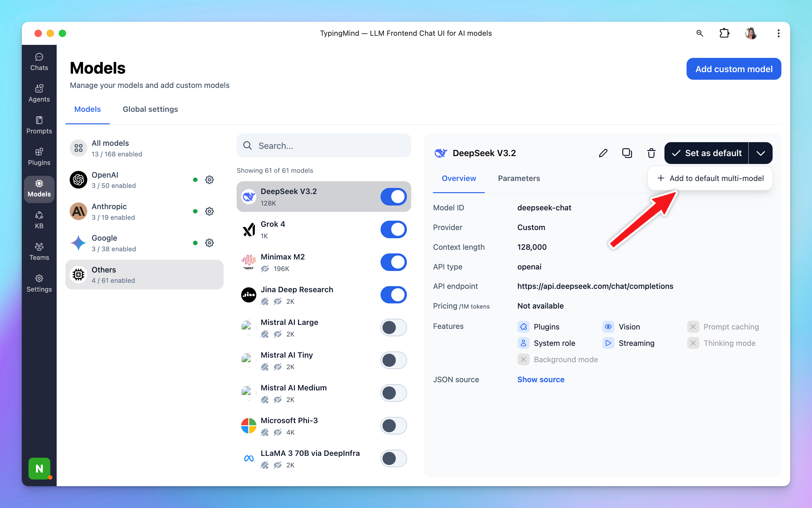Collapse the Set as default dropdown arrow
Image resolution: width=812 pixels, height=508 pixels.
(x=760, y=153)
